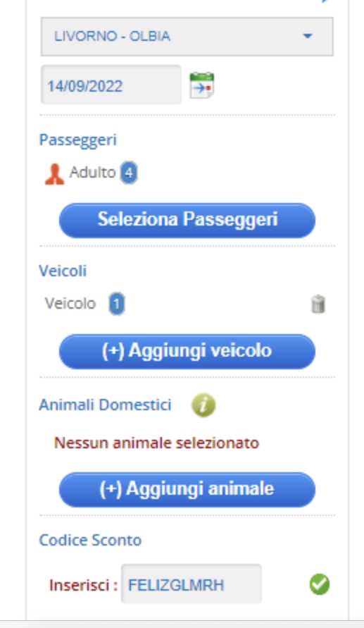
Task: Click the discount code field FELIZGLMRH
Action: [x=192, y=584]
